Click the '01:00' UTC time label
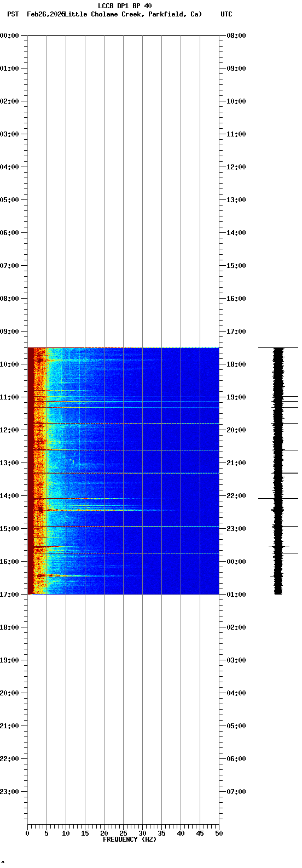Image resolution: width=302 pixels, height=868 pixels. pos(236,595)
